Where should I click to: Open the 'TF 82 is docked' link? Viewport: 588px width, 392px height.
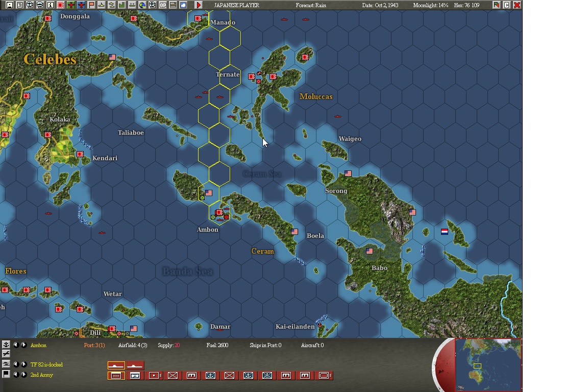point(46,364)
